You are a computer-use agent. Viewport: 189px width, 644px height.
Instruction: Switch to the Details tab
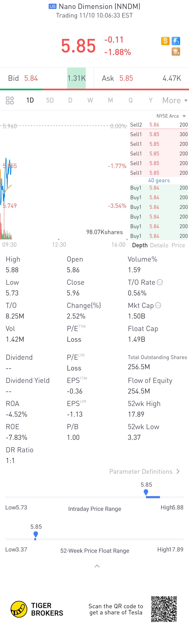159,245
